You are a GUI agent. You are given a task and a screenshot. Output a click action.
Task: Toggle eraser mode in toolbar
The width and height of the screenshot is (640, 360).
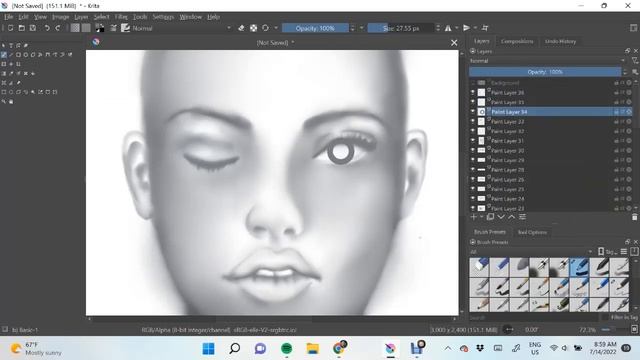(241, 28)
